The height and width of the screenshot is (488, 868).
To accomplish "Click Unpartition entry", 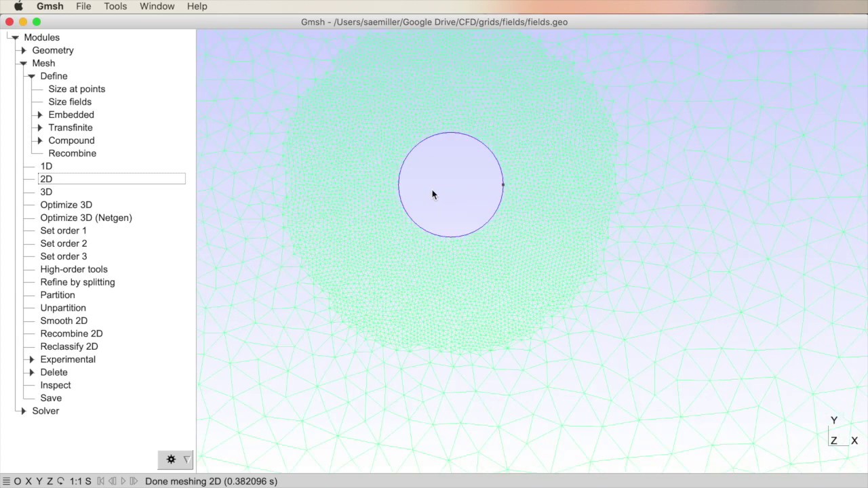I will [x=62, y=308].
